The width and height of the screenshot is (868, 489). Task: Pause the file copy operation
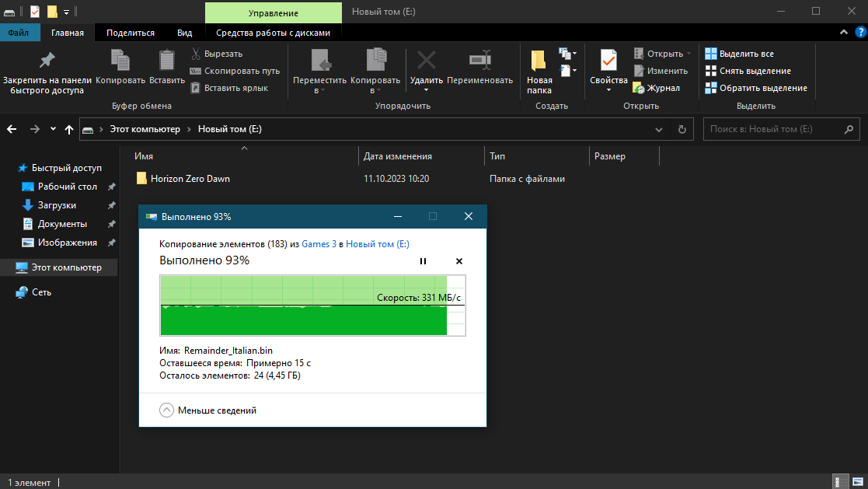point(423,261)
